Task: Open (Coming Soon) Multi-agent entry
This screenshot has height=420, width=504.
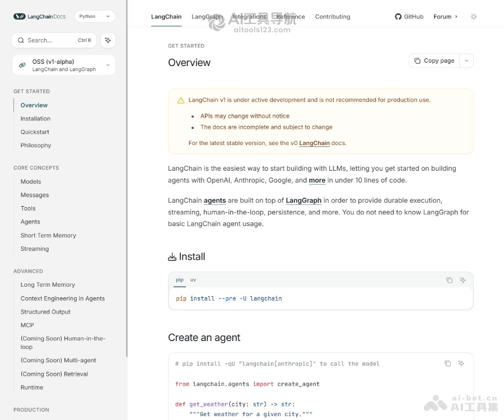Action: pyautogui.click(x=58, y=360)
